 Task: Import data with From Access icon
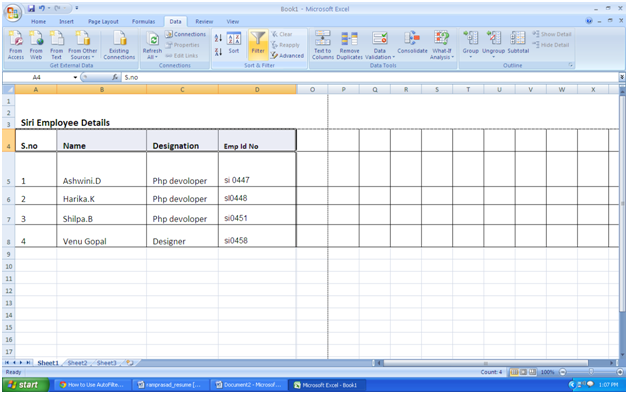pos(16,45)
